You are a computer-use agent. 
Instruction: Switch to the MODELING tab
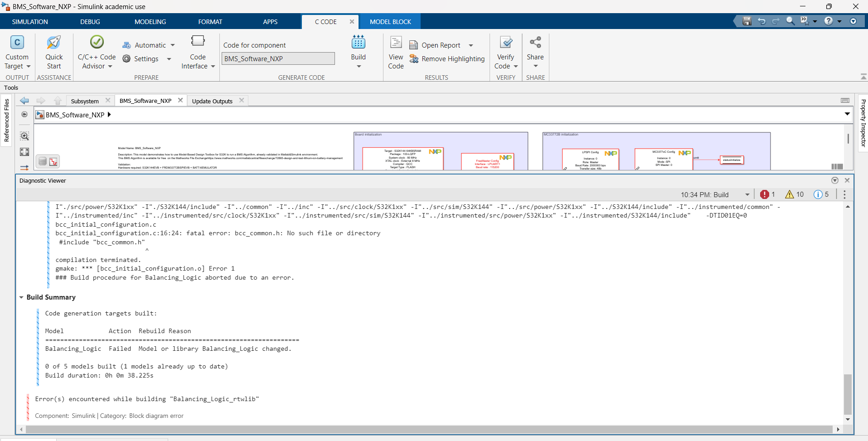[150, 22]
